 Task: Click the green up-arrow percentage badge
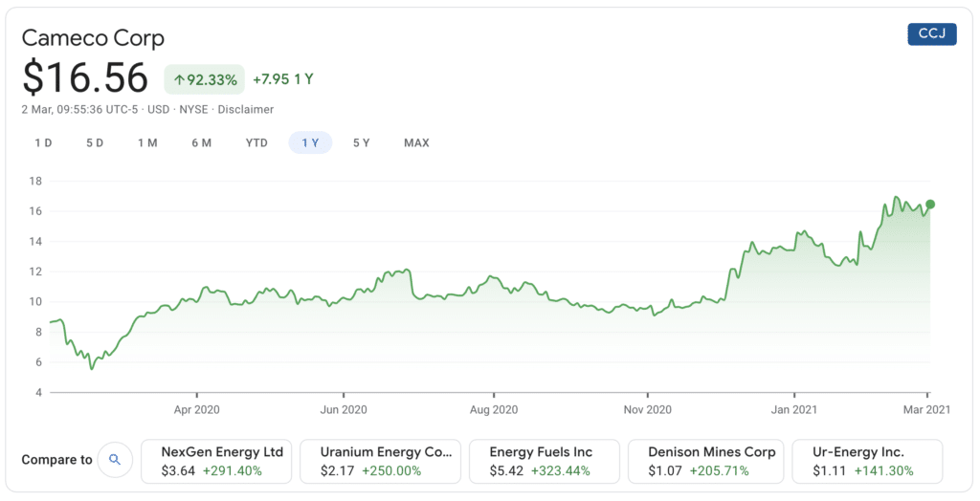(205, 80)
